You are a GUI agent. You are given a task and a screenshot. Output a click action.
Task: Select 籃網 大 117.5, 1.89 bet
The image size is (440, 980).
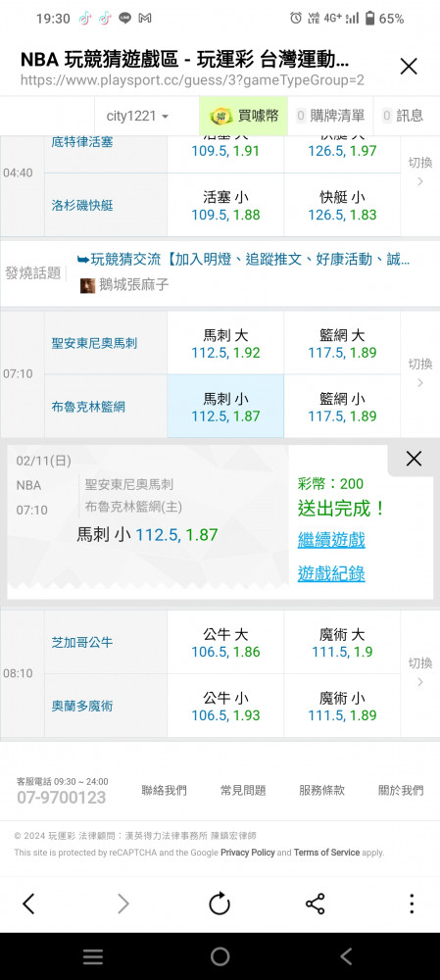[342, 343]
